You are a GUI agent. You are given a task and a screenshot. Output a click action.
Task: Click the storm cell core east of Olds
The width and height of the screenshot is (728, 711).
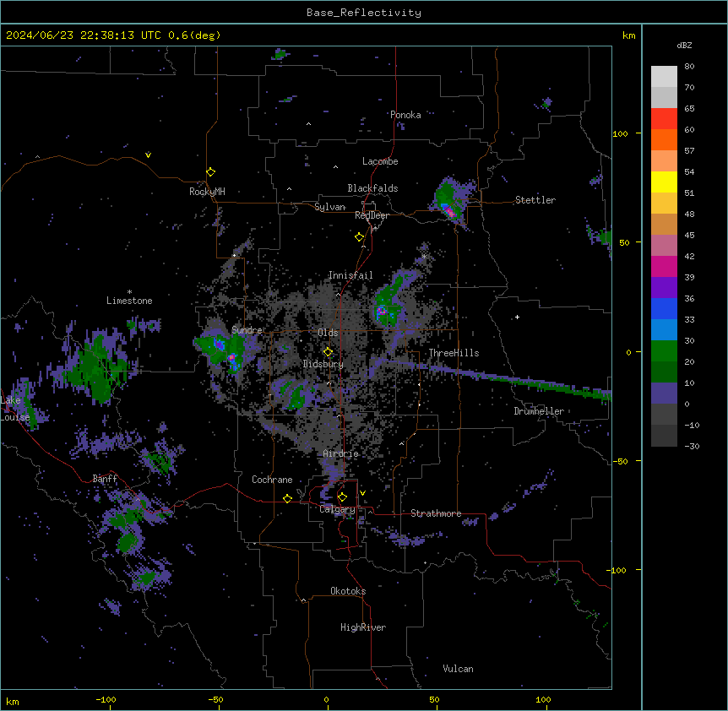pos(382,312)
